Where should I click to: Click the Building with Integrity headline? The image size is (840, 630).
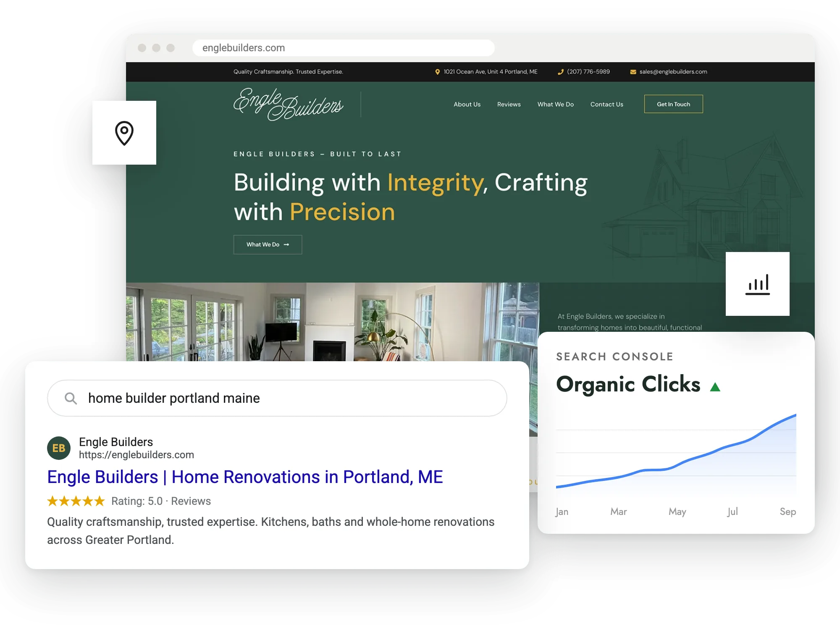pos(411,197)
